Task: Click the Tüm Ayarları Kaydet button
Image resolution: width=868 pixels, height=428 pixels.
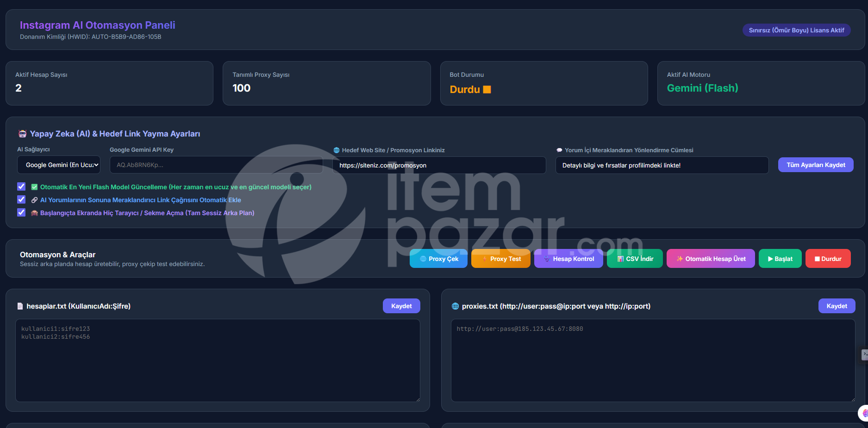Action: [816, 165]
